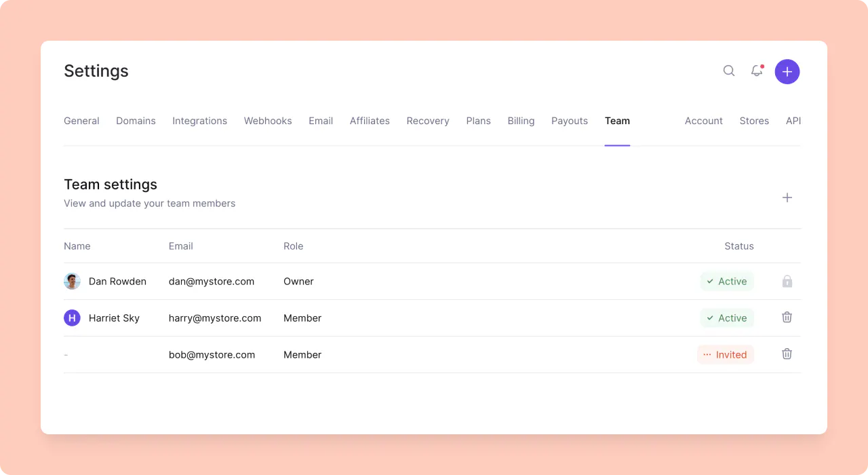868x475 pixels.
Task: Switch to the General tab
Action: [81, 121]
